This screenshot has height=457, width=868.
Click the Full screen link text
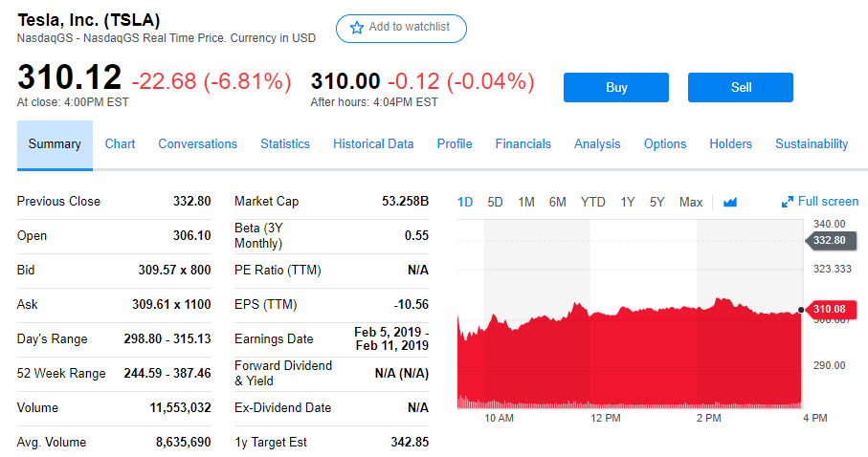point(828,202)
